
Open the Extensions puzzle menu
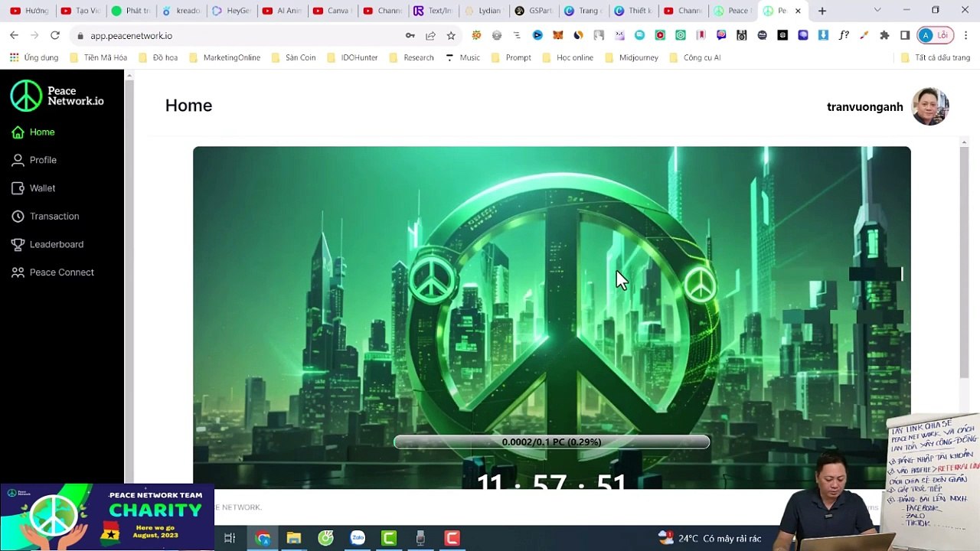[884, 35]
